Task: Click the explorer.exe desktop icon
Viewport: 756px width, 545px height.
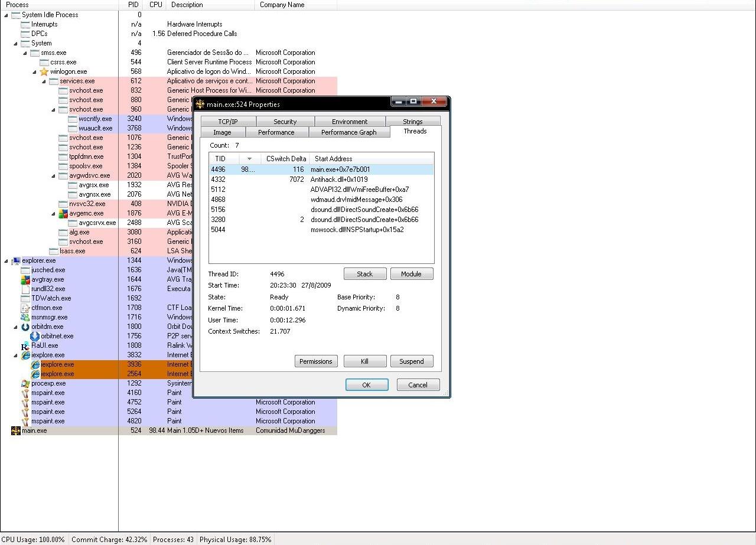Action: click(16, 260)
